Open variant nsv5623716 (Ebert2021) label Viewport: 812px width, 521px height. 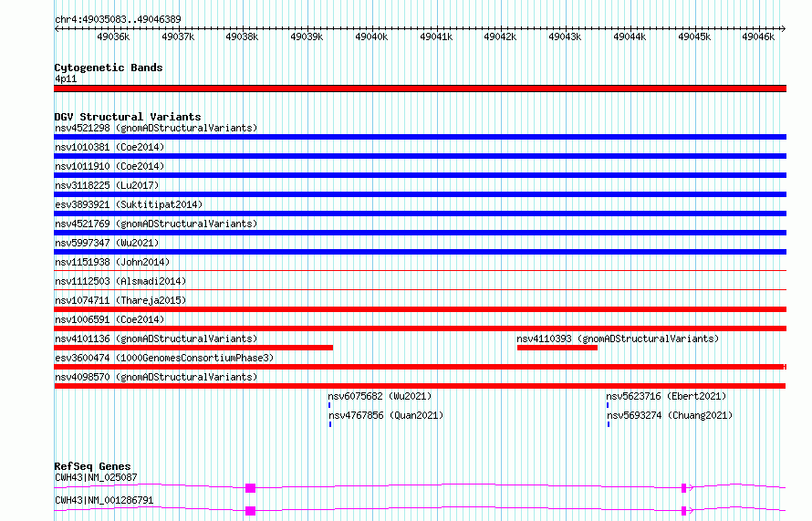[667, 396]
